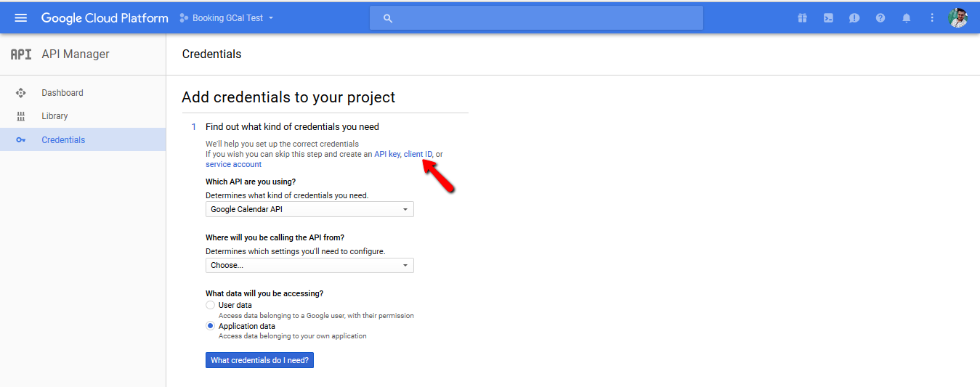Open the Booking GCal Test project selector
Image resolution: width=980 pixels, height=387 pixels.
click(227, 18)
